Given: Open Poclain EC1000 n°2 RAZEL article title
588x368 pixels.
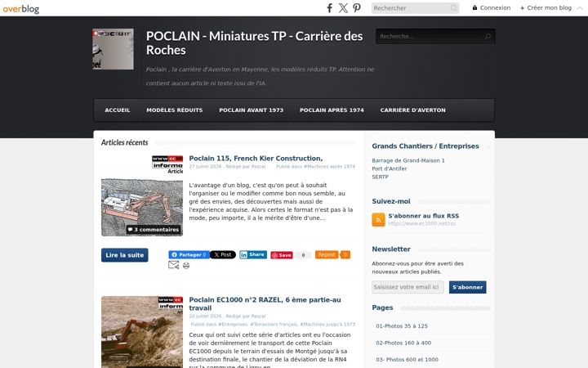Looking at the screenshot, I should 265,303.
